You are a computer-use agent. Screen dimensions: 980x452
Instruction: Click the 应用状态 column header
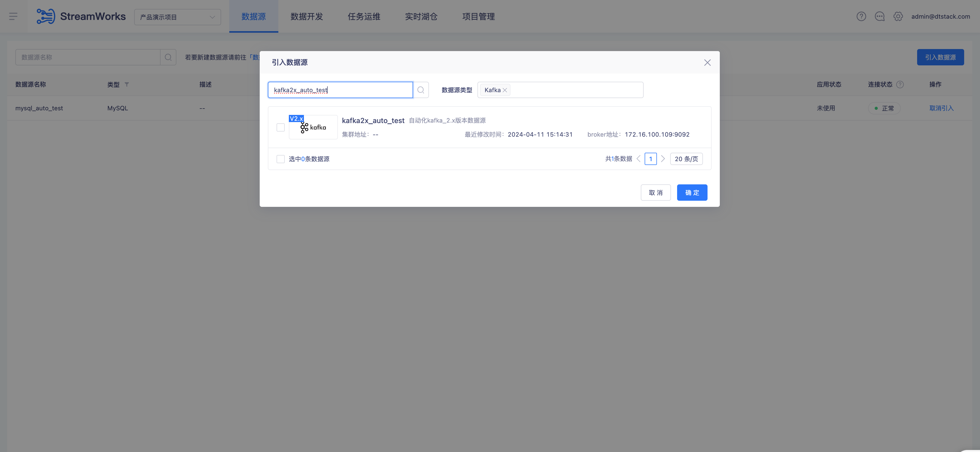click(x=829, y=84)
